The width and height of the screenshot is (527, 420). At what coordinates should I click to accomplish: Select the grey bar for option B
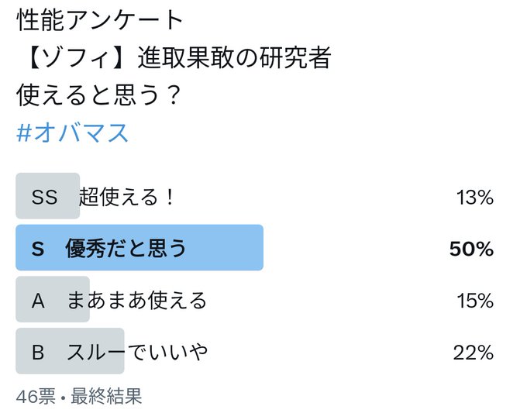[70, 351]
